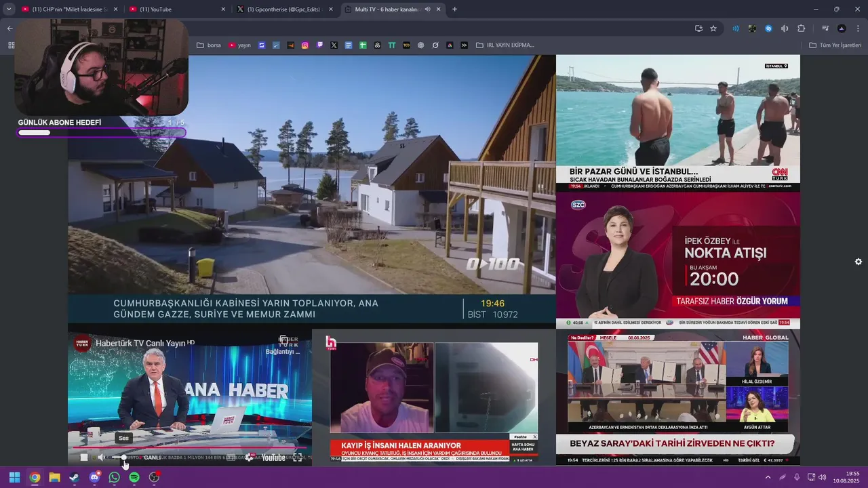Open OBS icon on the taskbar
868x488 pixels.
pyautogui.click(x=154, y=477)
